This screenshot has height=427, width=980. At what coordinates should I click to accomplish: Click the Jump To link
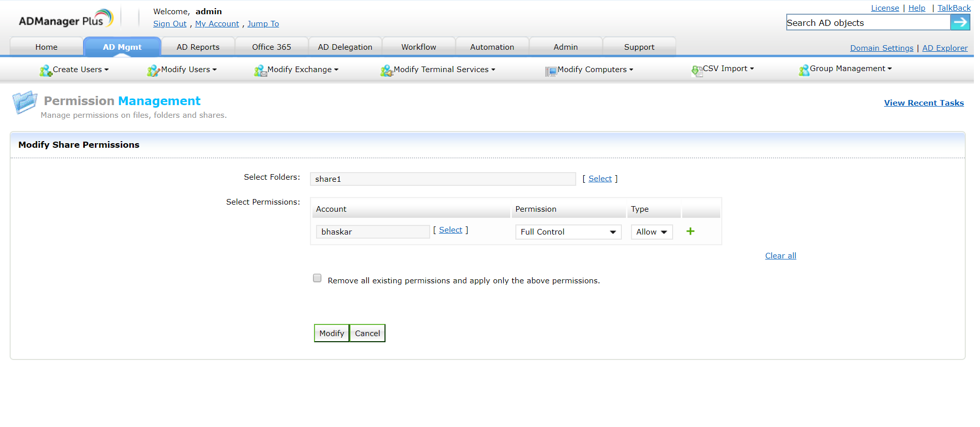263,24
